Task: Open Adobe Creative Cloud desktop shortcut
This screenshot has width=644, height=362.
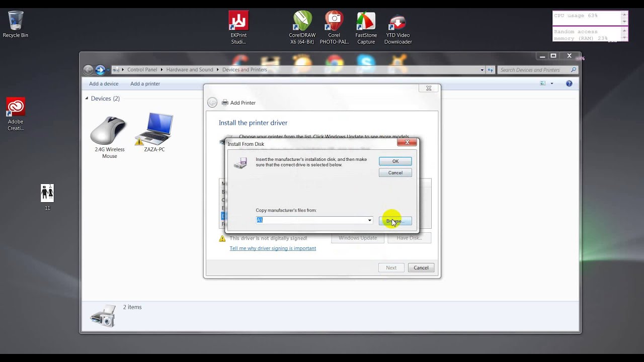Action: pyautogui.click(x=16, y=114)
